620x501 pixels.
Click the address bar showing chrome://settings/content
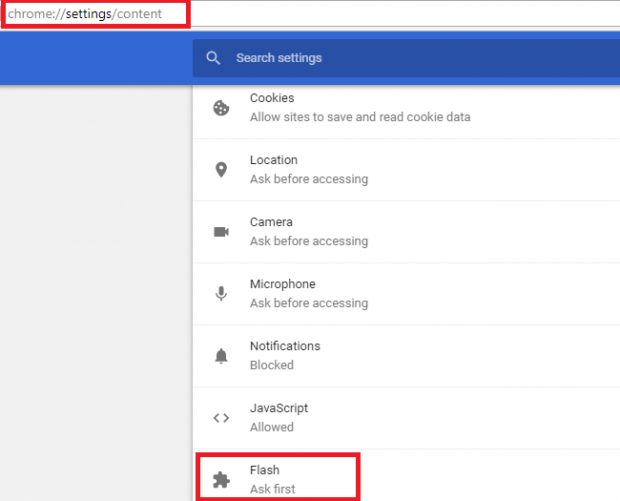pyautogui.click(x=312, y=14)
